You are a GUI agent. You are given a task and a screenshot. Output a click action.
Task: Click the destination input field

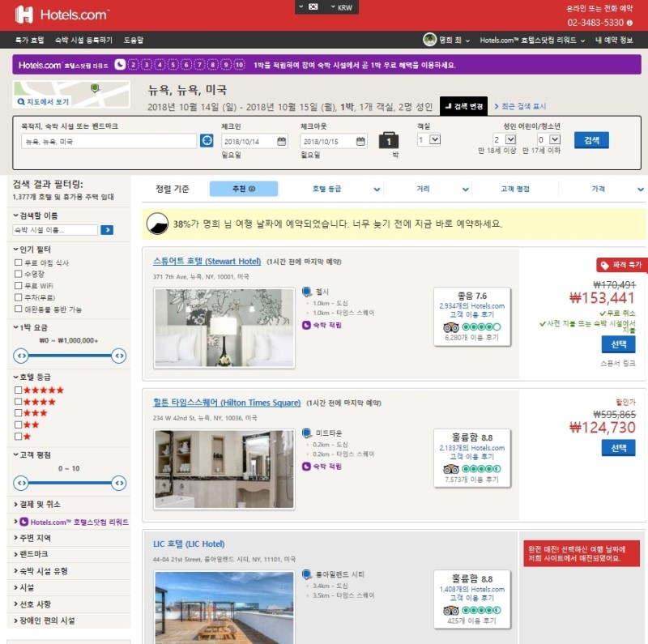[x=109, y=141]
